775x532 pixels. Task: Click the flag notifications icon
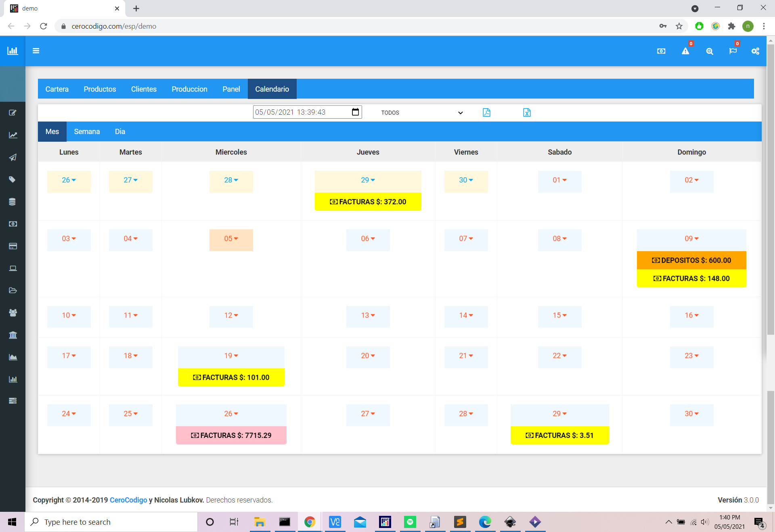coord(733,51)
